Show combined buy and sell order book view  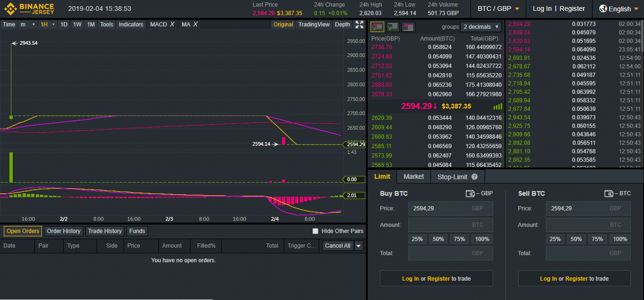[x=377, y=27]
